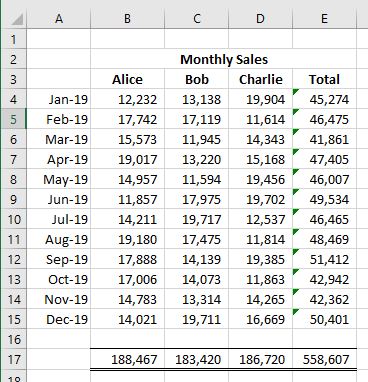The image size is (368, 382).
Task: Select row 10 header
Action: click(x=13, y=219)
